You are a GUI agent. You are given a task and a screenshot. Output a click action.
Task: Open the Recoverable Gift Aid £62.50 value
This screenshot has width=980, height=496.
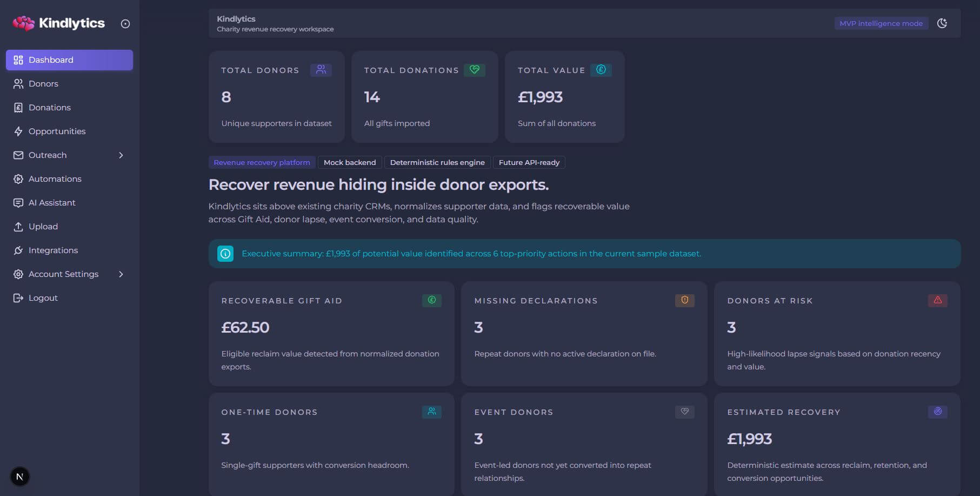(245, 327)
